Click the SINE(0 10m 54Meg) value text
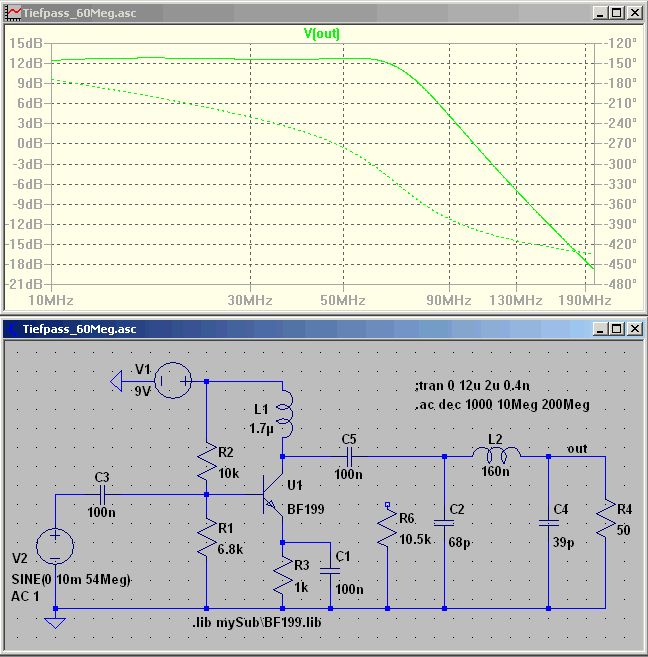 pyautogui.click(x=71, y=579)
